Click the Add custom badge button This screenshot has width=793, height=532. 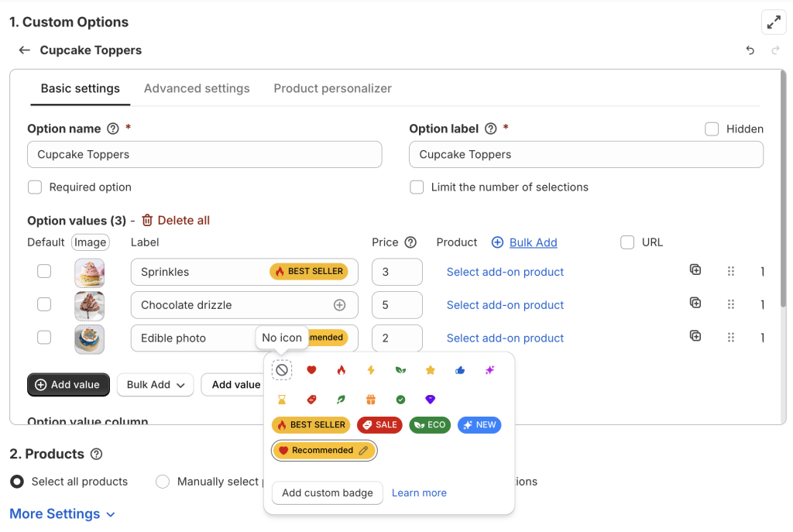(327, 493)
